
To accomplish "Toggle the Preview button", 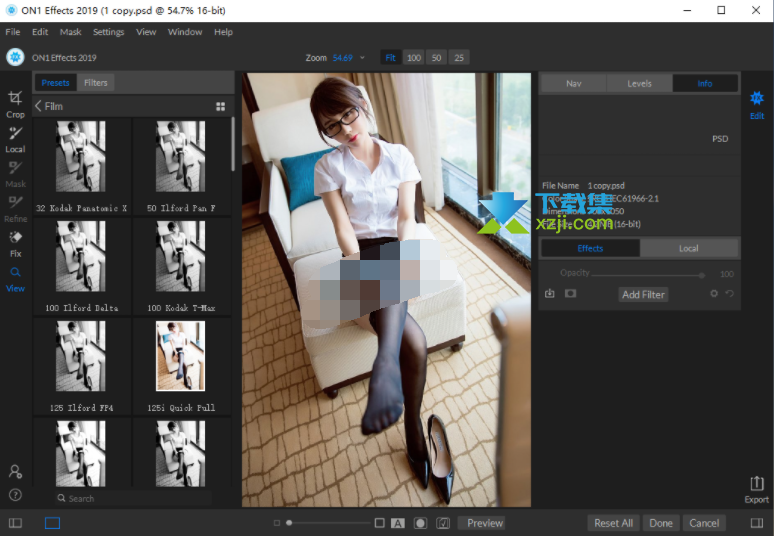I will pyautogui.click(x=484, y=523).
